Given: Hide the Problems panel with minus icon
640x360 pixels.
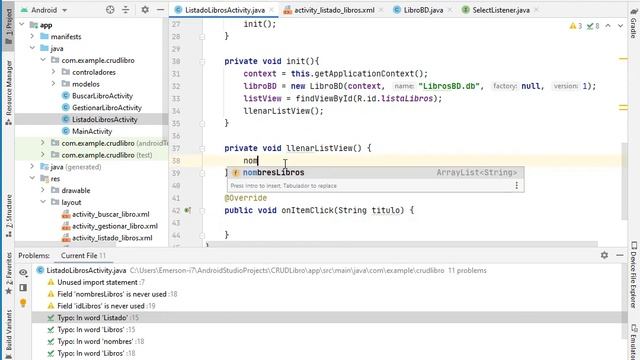Looking at the screenshot, I should tap(620, 255).
